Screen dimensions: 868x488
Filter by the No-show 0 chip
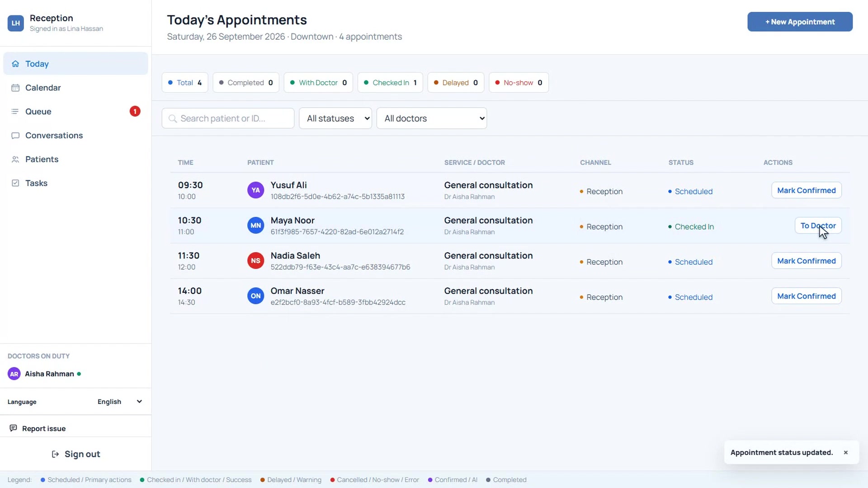point(519,83)
